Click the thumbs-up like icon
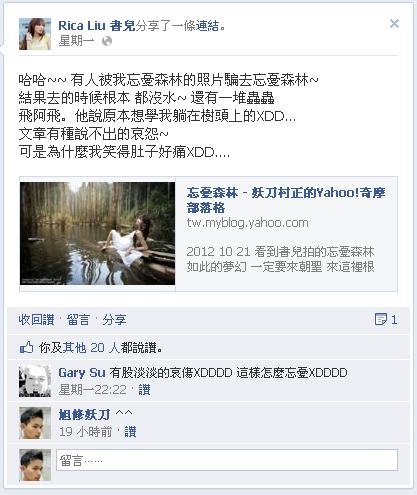417x495 pixels. (26, 348)
